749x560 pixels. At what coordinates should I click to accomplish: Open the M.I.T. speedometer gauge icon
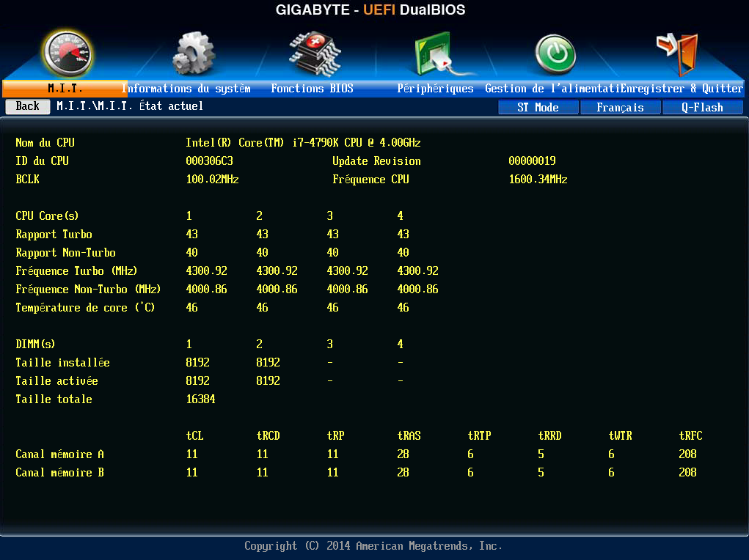(x=67, y=54)
